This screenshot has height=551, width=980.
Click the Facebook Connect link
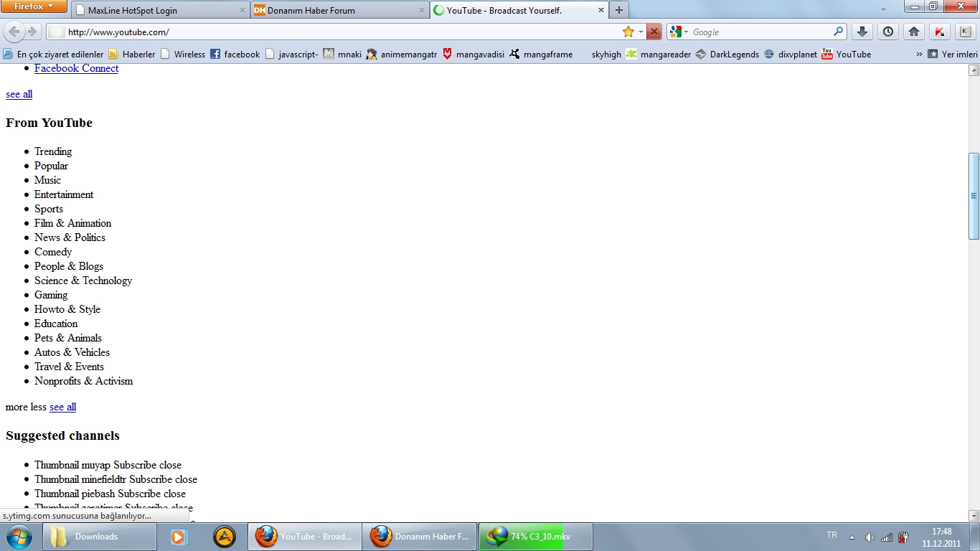click(76, 68)
